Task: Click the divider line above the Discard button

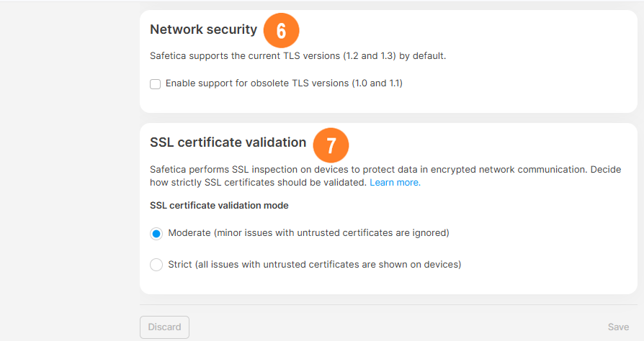Action: 389,304
